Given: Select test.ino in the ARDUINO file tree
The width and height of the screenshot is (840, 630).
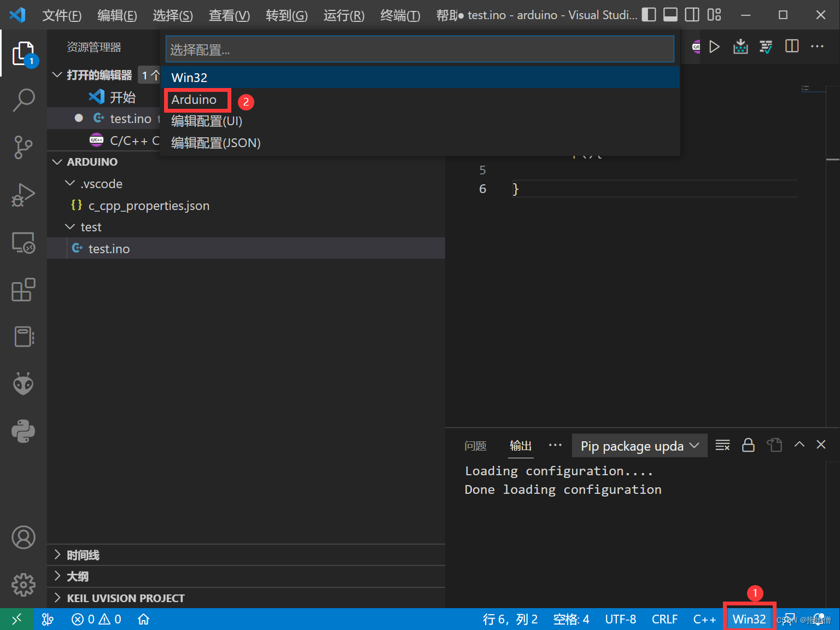Looking at the screenshot, I should pos(246,248).
